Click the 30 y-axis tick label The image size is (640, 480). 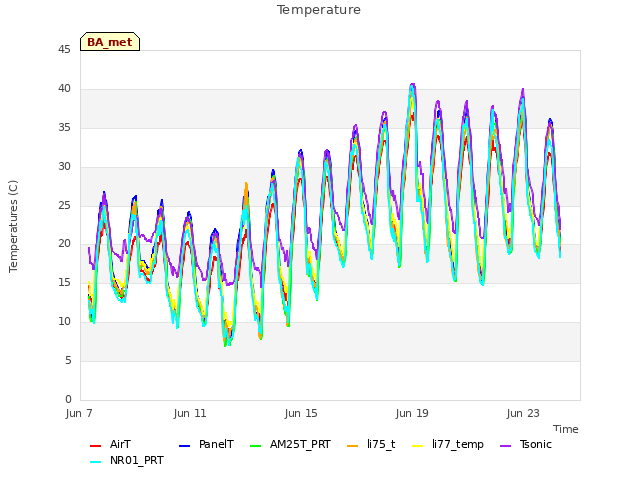[64, 167]
